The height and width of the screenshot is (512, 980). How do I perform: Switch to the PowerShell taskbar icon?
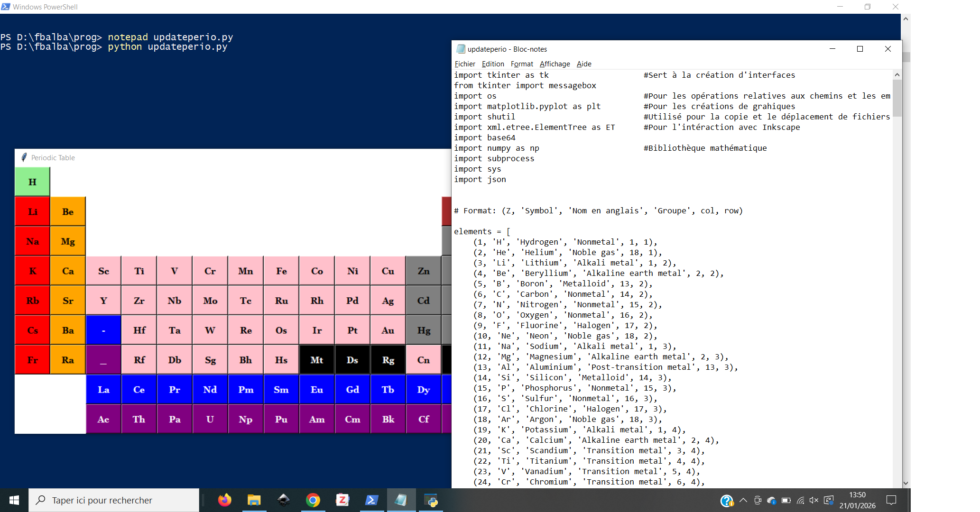[x=371, y=500]
